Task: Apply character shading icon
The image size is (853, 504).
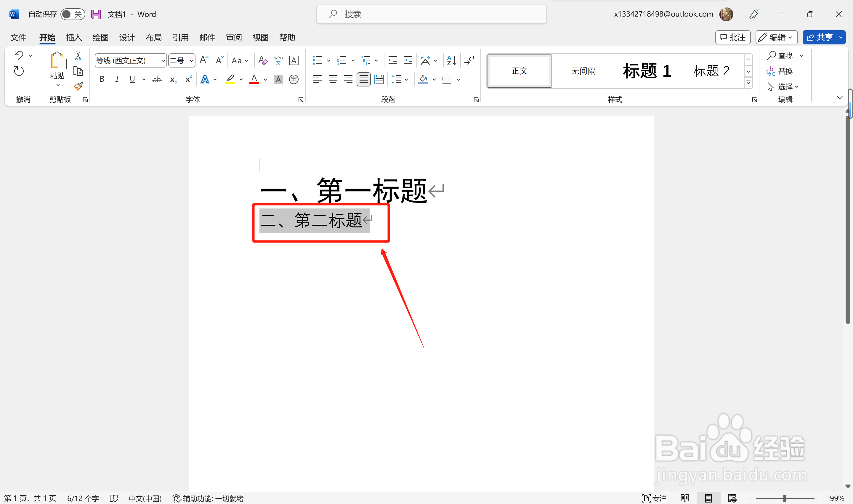Action: click(278, 79)
